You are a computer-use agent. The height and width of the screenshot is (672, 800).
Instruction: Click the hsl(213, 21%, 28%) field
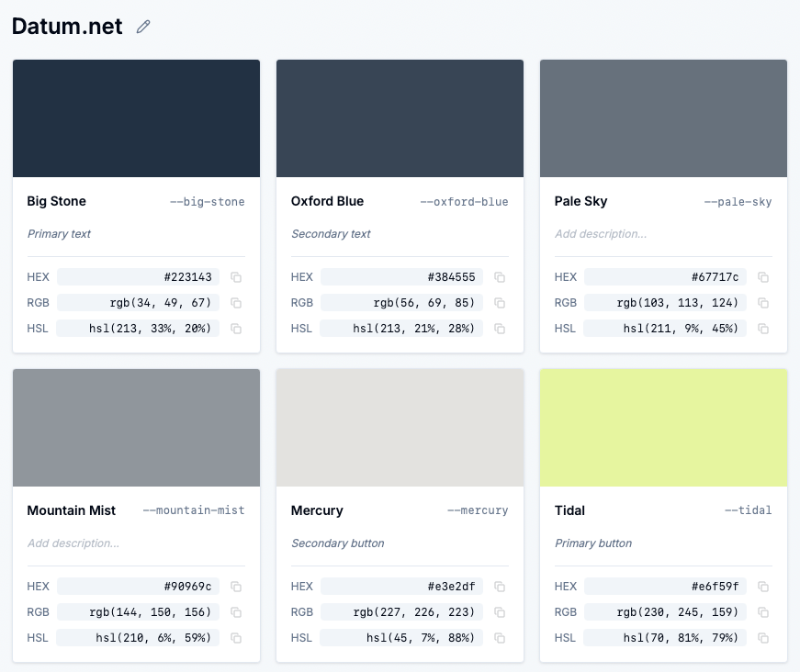tap(401, 328)
